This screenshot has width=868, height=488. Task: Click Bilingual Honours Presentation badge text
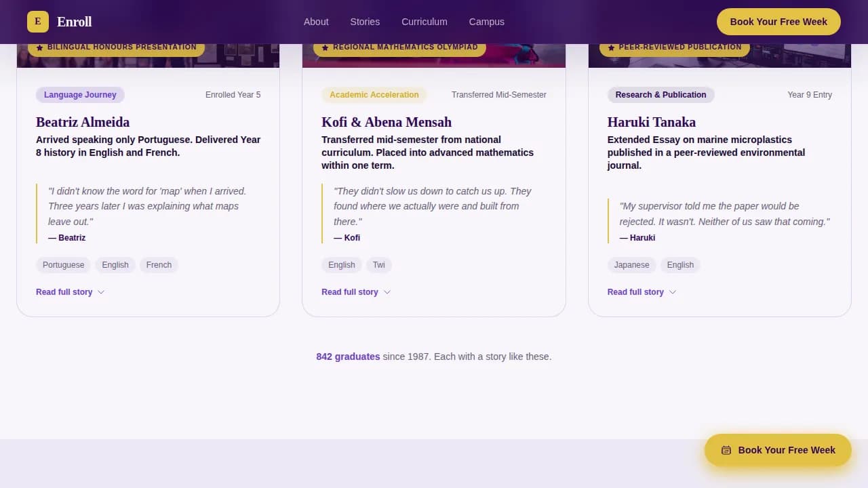[x=122, y=47]
